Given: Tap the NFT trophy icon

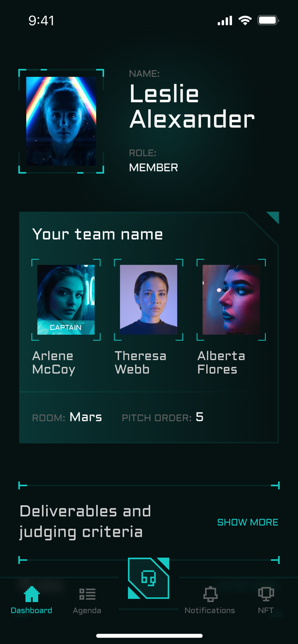Looking at the screenshot, I should click(266, 594).
